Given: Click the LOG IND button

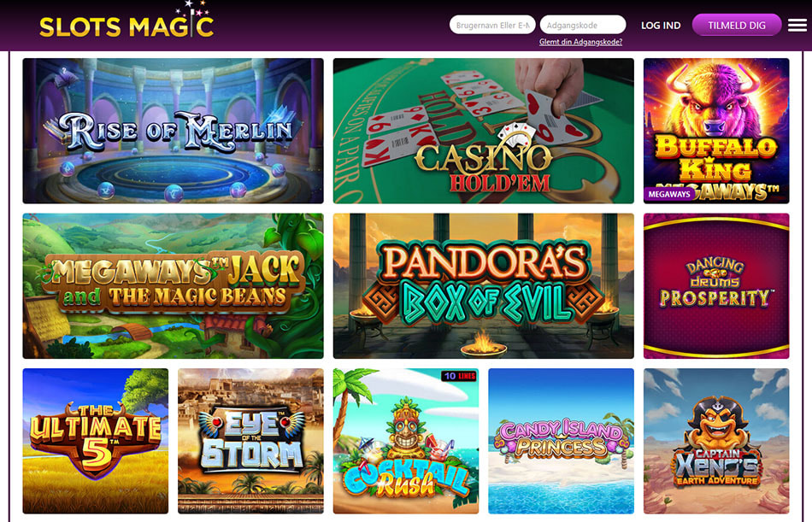Looking at the screenshot, I should click(x=661, y=26).
